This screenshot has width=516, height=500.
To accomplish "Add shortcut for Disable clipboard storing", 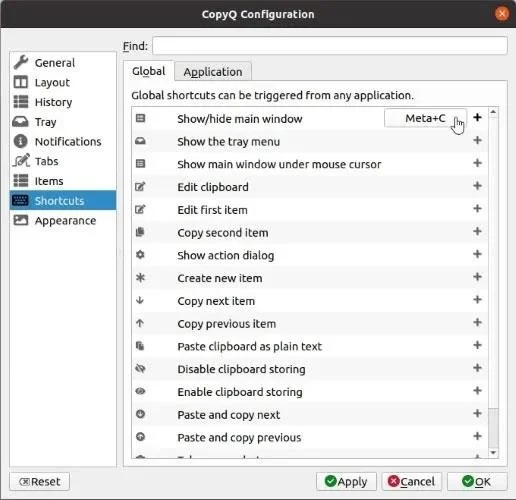I will tap(477, 368).
